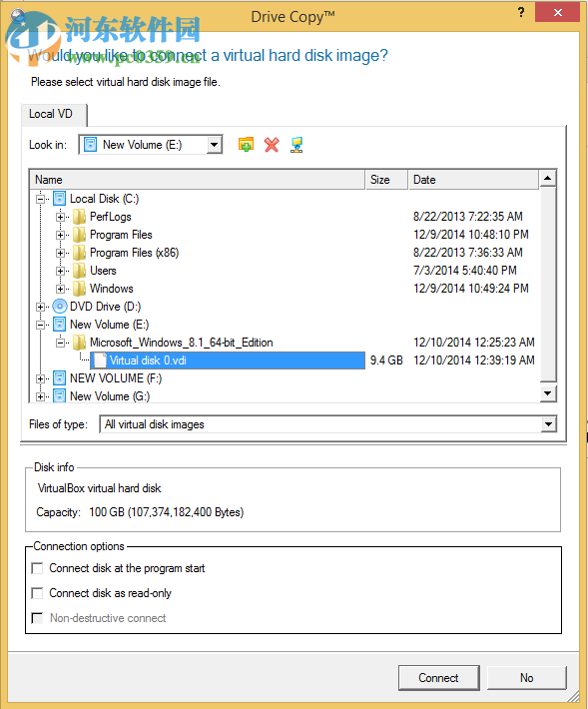The image size is (588, 709).
Task: Expand the Program Files folder node
Action: 60,235
